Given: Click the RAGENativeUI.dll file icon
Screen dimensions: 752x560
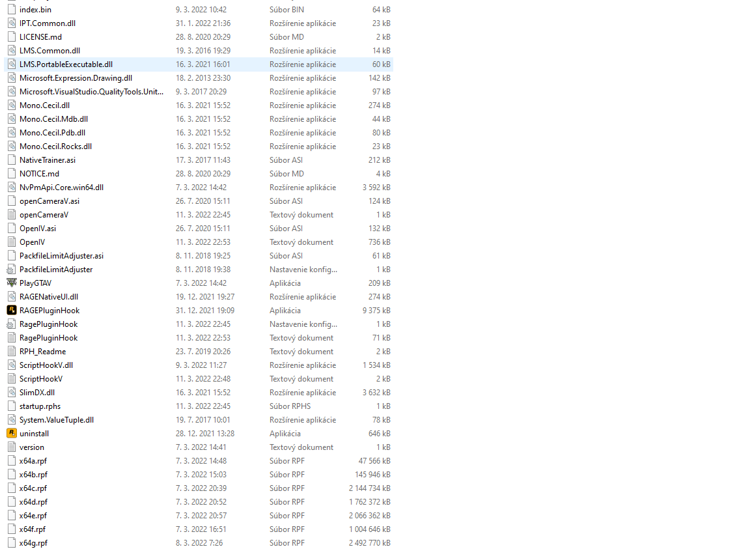Looking at the screenshot, I should (x=12, y=297).
